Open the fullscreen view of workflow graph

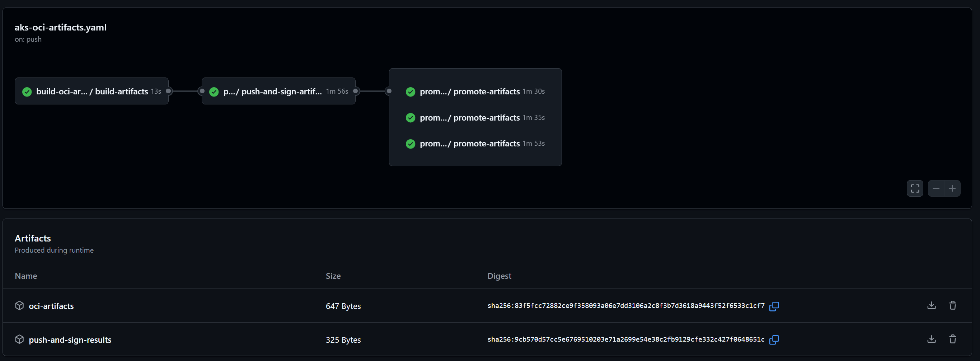click(915, 188)
